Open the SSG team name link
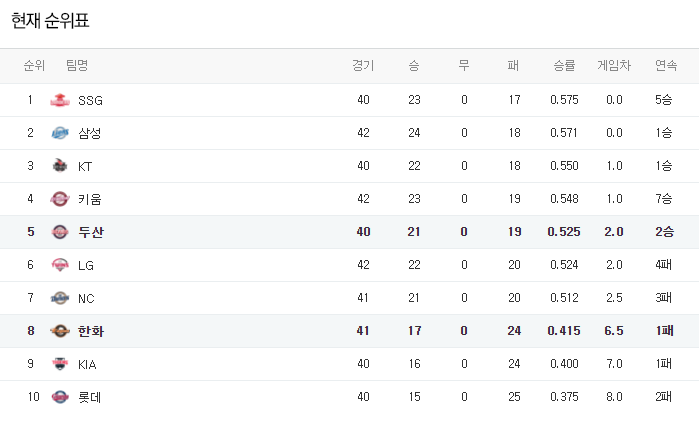 click(90, 100)
